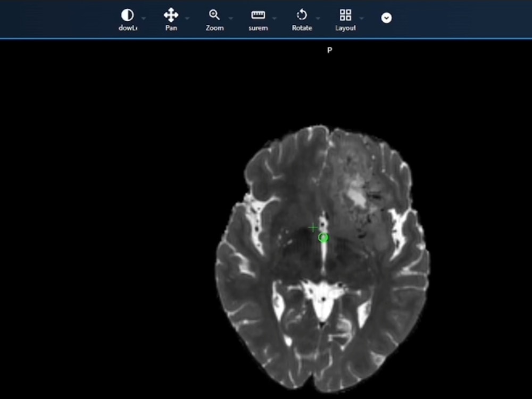Activate the Zoom magnifier tool
Image resolution: width=532 pixels, height=399 pixels.
tap(214, 20)
